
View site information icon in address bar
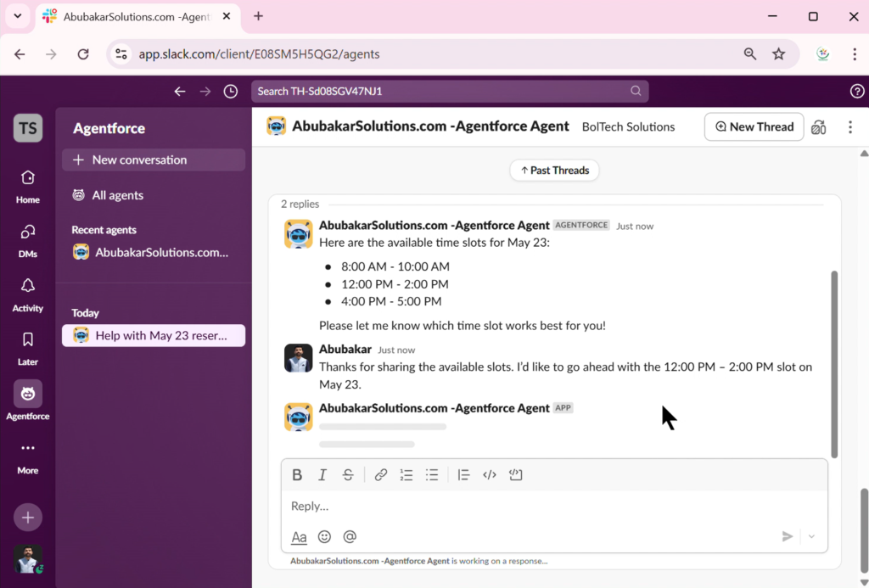(121, 53)
